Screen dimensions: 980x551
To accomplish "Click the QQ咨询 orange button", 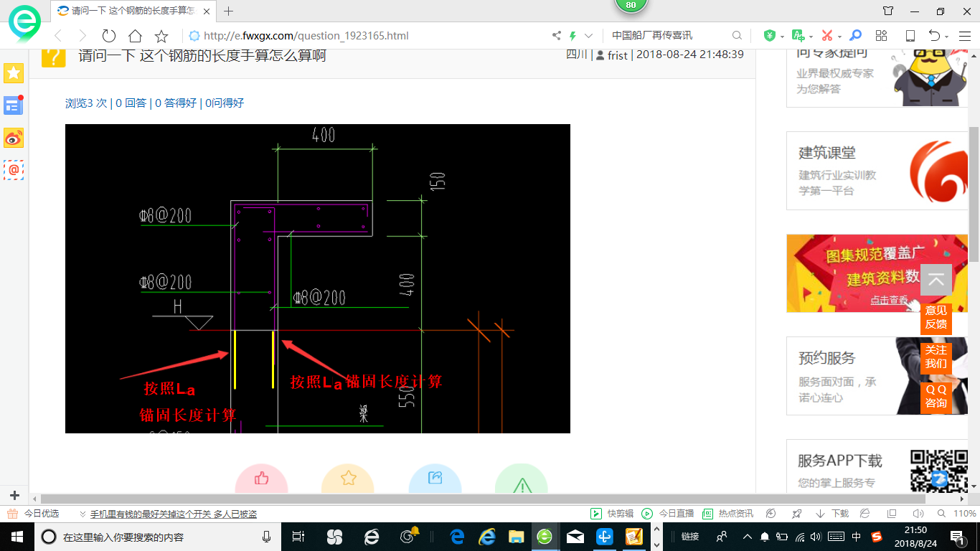I will [936, 396].
